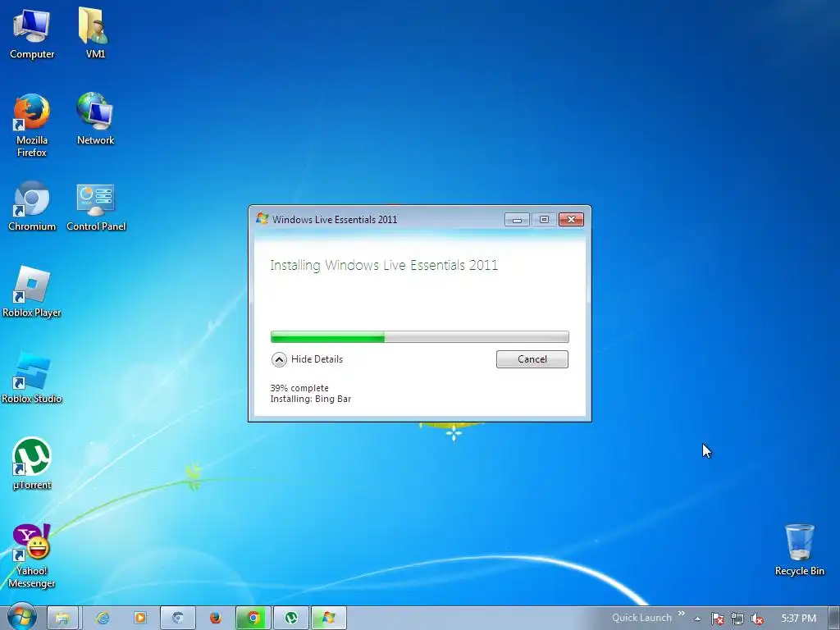Click the Quick Launch toolbar label

(x=641, y=618)
